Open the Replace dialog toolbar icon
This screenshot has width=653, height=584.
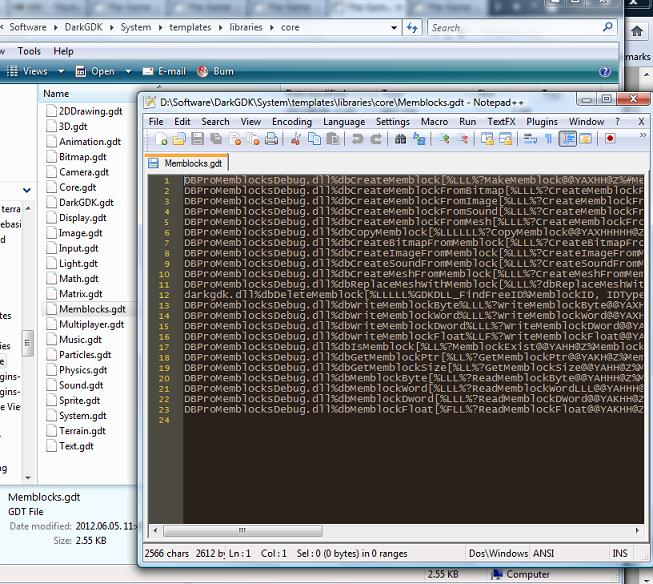[x=419, y=139]
